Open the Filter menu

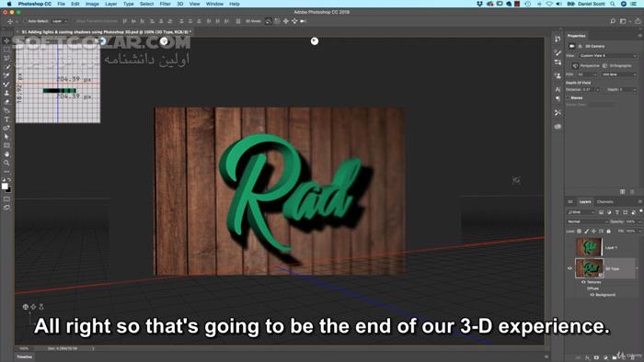coord(165,4)
